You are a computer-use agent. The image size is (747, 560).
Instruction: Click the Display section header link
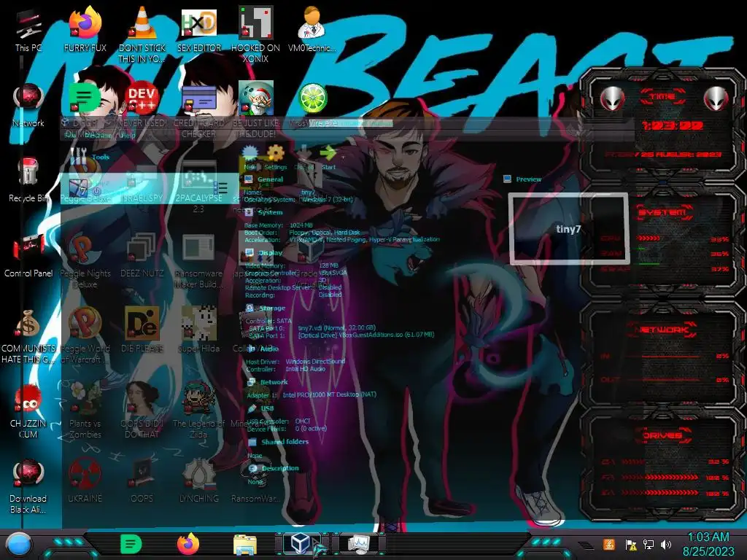[270, 253]
